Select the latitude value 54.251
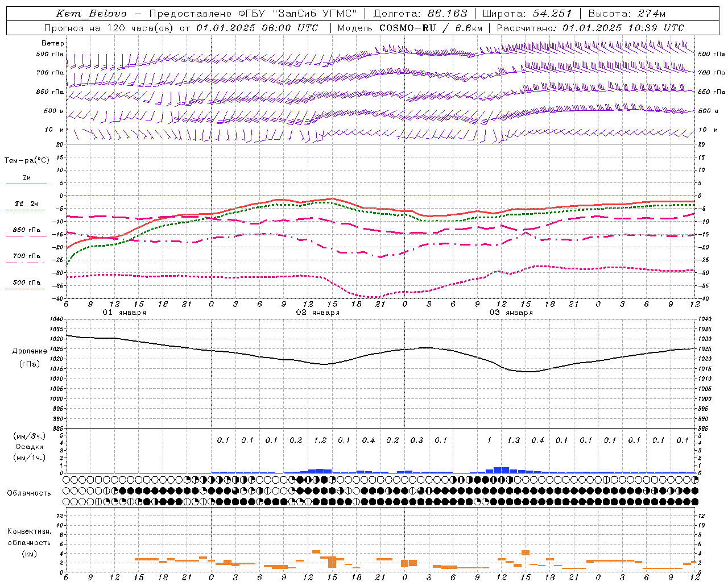728x582 pixels. click(552, 14)
